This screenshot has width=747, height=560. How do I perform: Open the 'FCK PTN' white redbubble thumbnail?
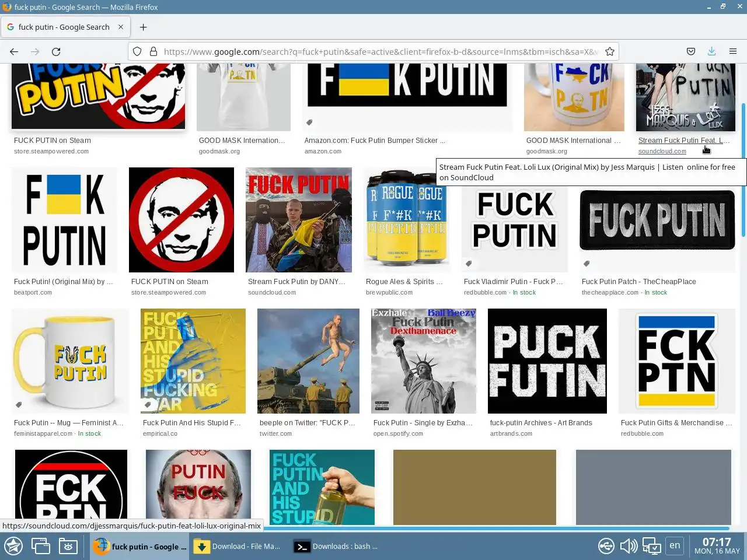[x=677, y=361]
